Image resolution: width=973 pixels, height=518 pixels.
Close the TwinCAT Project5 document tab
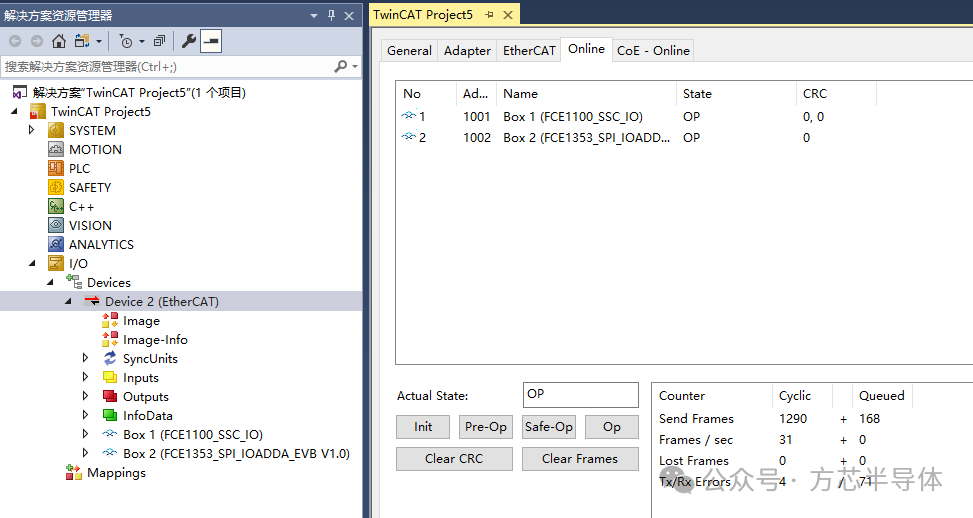click(508, 15)
